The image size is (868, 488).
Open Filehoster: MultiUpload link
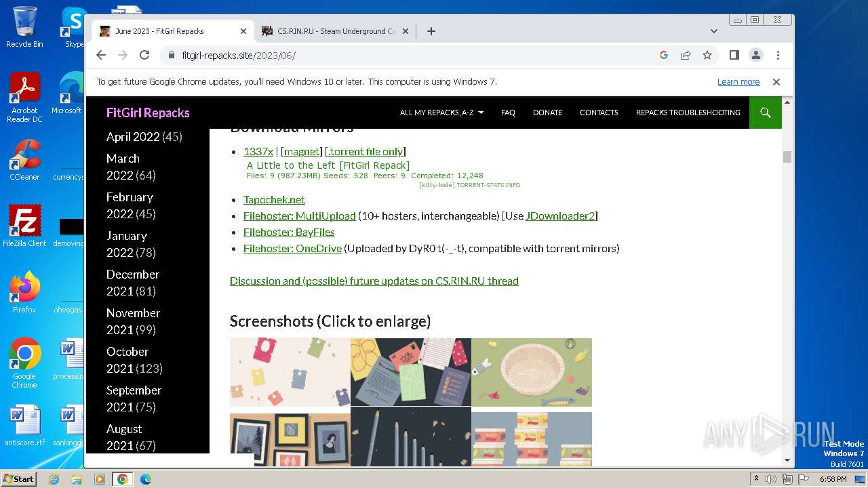pyautogui.click(x=300, y=216)
